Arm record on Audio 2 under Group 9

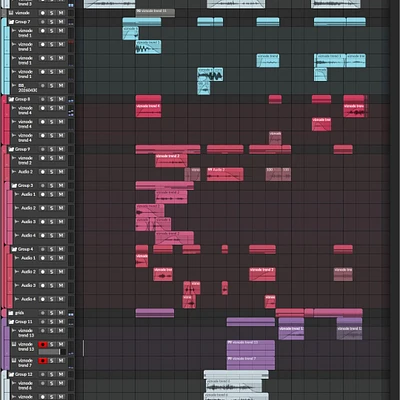[x=43, y=172]
